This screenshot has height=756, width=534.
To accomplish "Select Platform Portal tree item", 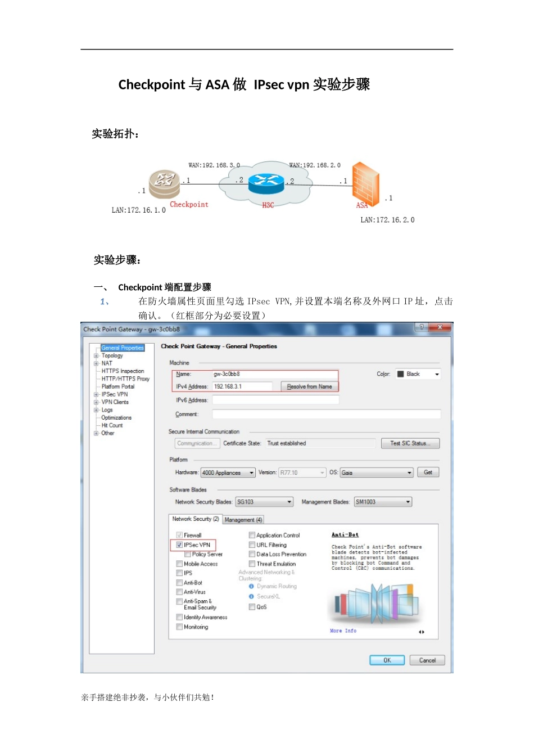I will pos(118,386).
